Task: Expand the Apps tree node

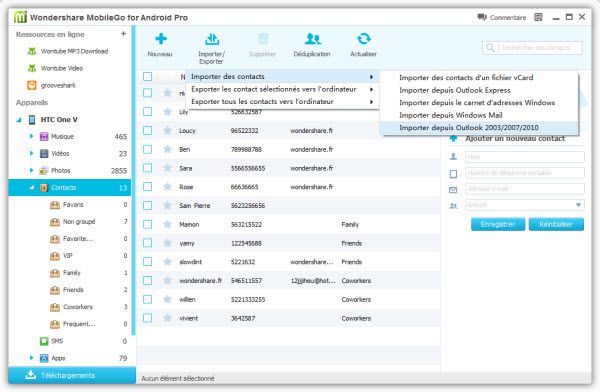Action: click(x=31, y=358)
